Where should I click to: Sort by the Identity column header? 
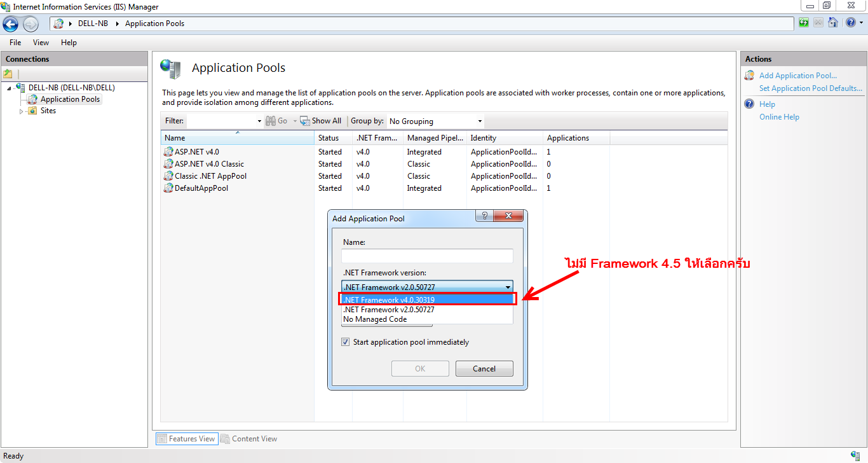coord(505,138)
